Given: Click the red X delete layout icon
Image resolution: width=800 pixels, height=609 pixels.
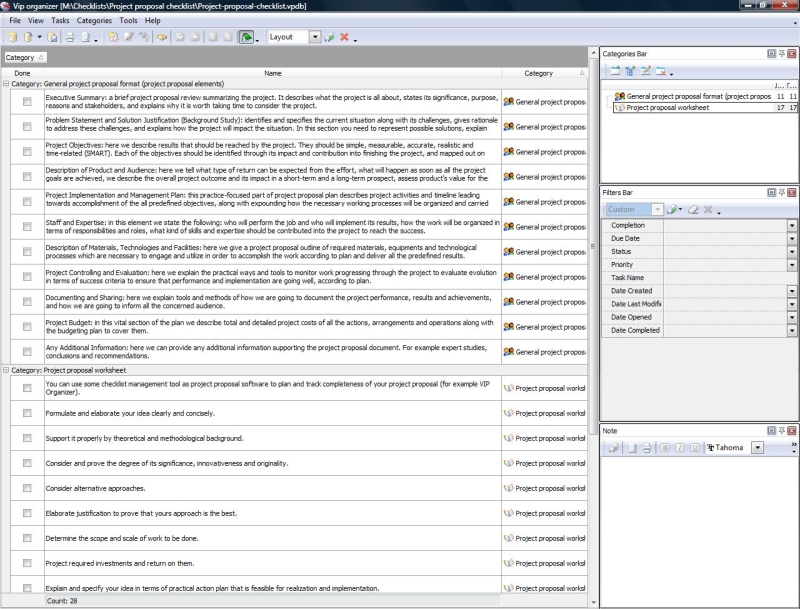Looking at the screenshot, I should pos(344,37).
